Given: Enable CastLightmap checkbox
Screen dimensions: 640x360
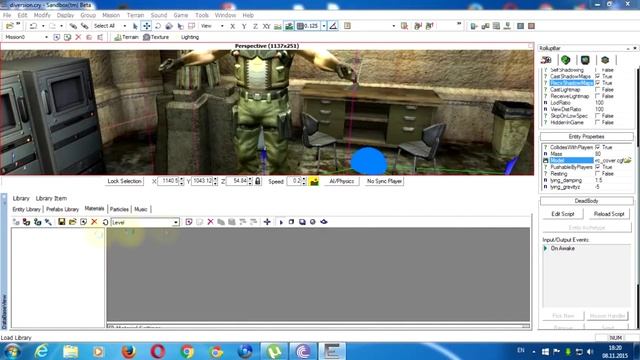Looking at the screenshot, I should [598, 89].
